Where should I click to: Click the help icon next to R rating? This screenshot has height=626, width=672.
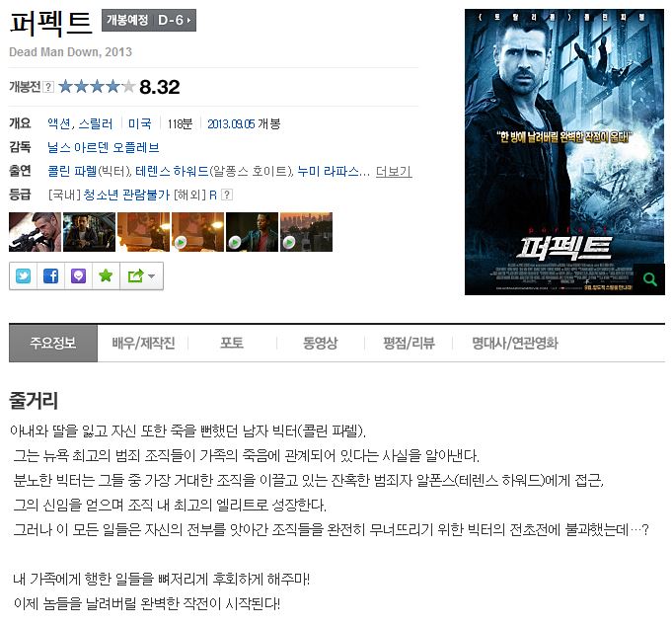[227, 195]
